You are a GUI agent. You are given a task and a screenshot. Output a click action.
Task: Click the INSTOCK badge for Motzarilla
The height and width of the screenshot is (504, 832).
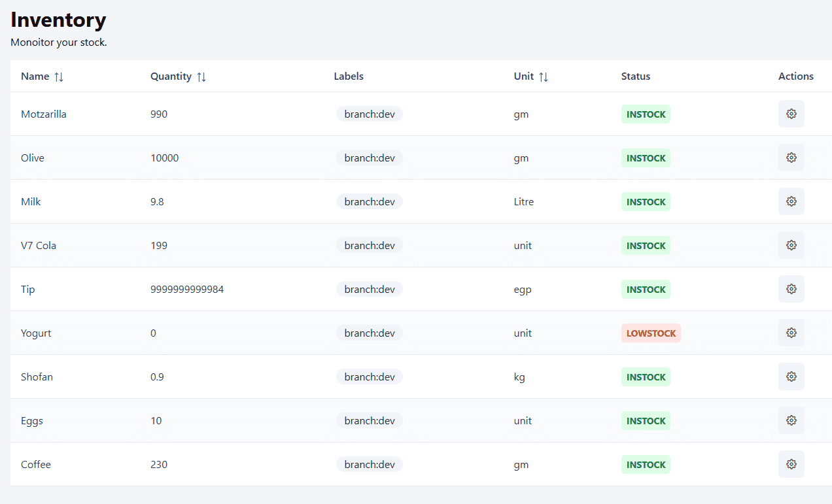[646, 114]
